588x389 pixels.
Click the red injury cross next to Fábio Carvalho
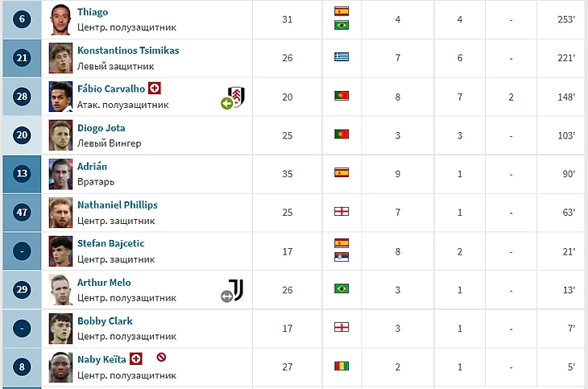click(x=155, y=89)
